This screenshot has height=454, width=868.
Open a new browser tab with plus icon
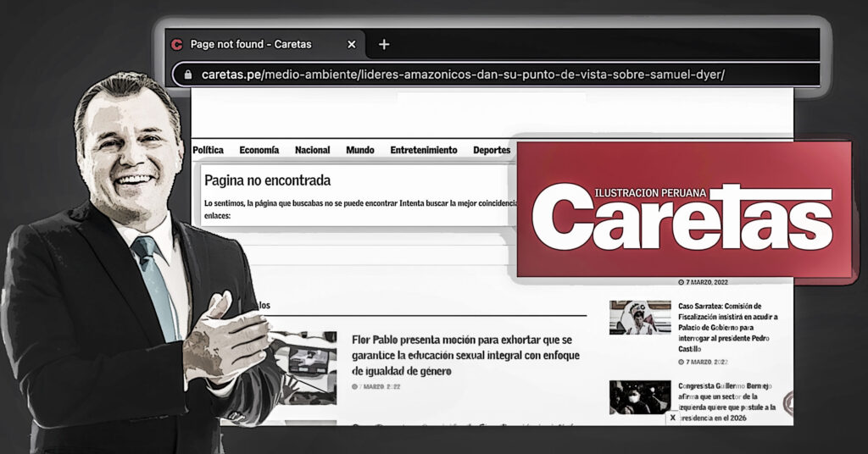pyautogui.click(x=384, y=44)
